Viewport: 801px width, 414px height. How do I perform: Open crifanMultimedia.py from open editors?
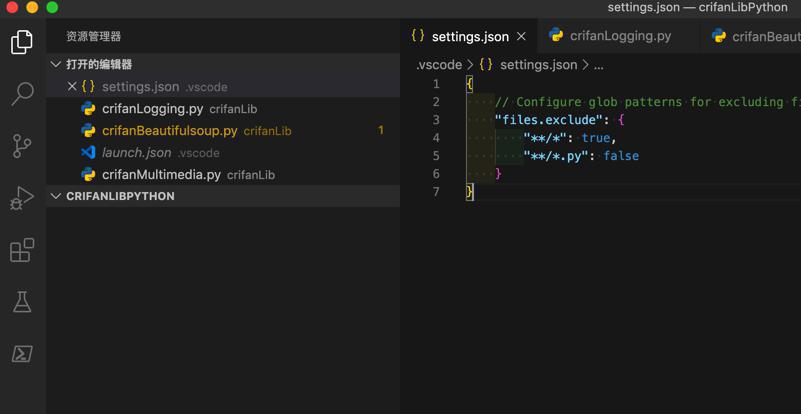[161, 175]
